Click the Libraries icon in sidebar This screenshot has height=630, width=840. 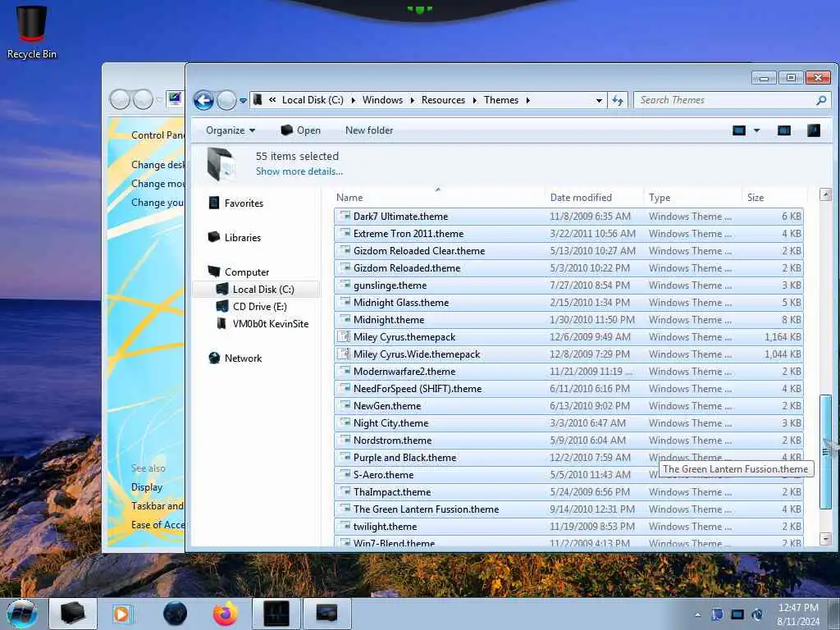click(214, 237)
